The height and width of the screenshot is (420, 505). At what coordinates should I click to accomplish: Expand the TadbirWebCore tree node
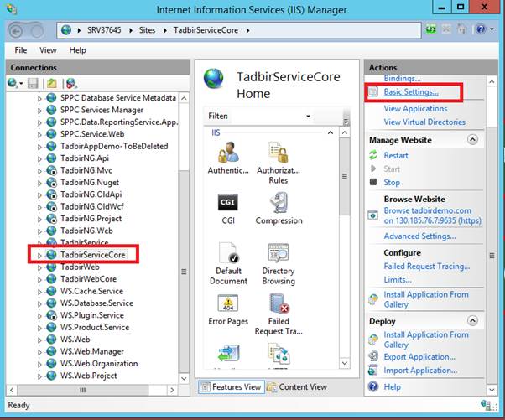click(x=39, y=280)
